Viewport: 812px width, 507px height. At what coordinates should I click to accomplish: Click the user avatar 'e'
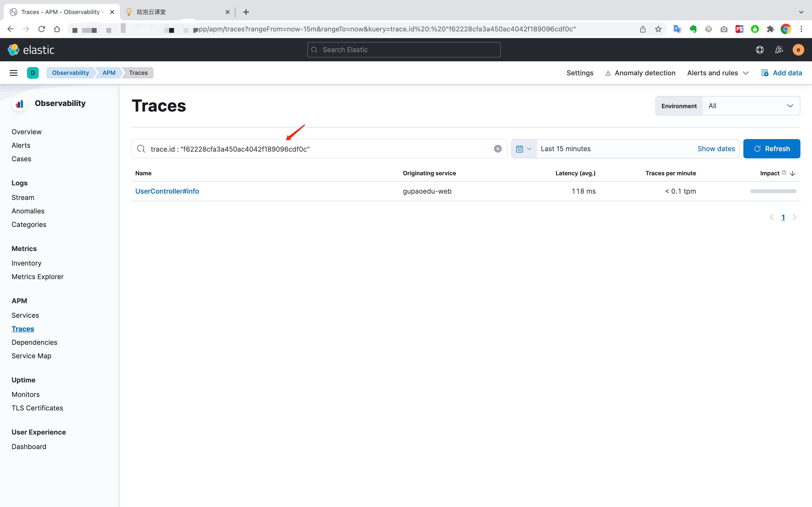tap(798, 50)
